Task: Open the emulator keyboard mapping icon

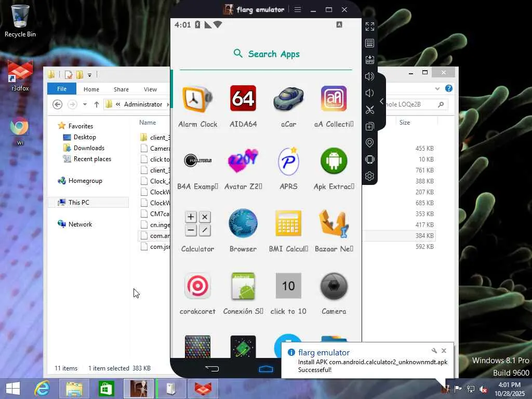Action: [x=370, y=43]
